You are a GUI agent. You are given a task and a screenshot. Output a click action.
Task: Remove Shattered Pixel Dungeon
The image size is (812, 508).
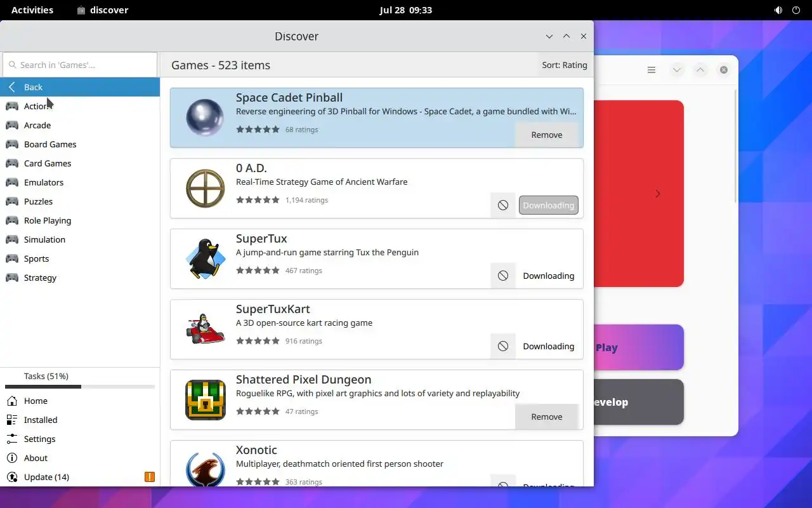pos(547,417)
